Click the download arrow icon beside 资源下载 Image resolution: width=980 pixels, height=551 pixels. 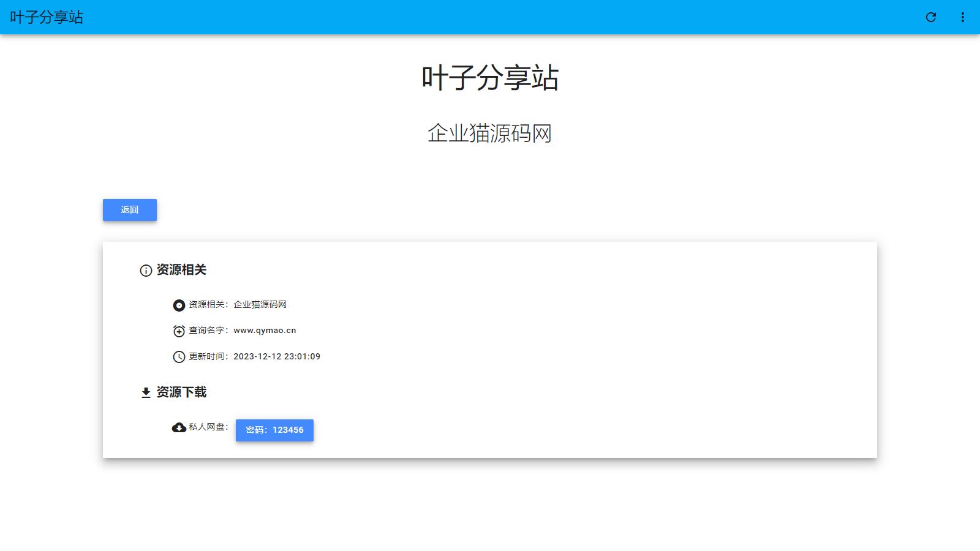click(146, 392)
